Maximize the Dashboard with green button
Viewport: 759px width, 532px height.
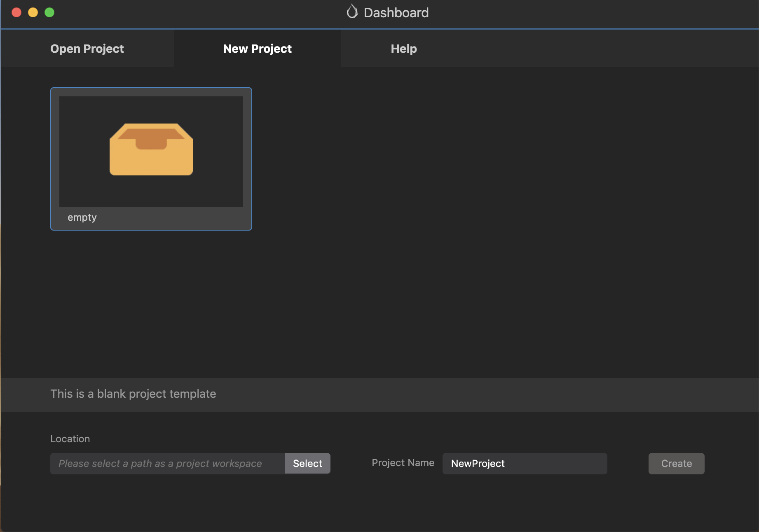click(x=49, y=12)
